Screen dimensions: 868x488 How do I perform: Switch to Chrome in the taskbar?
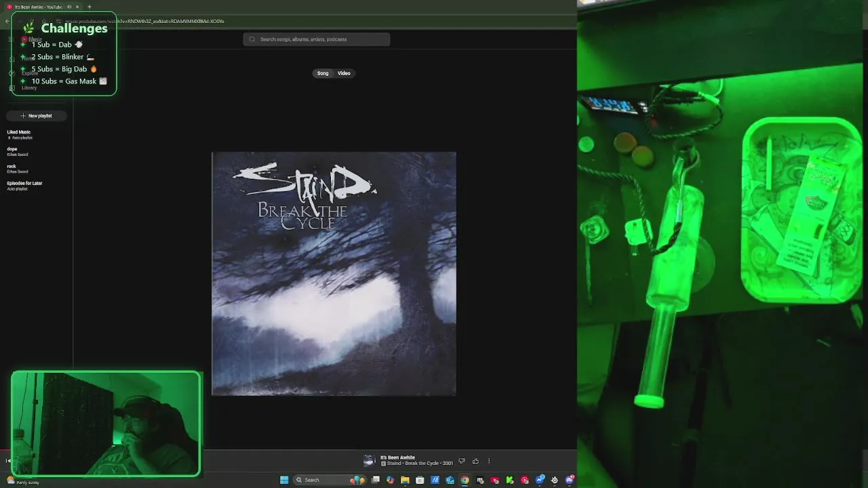[x=465, y=480]
